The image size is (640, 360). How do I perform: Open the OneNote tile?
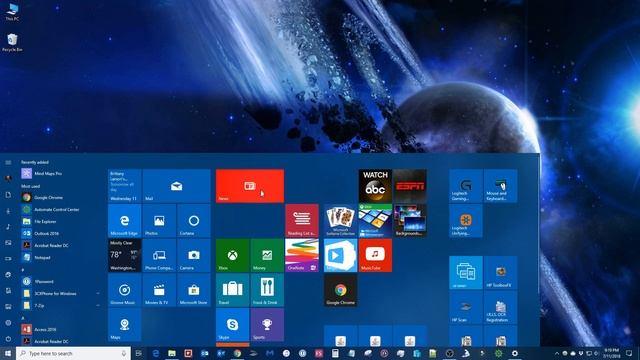tap(302, 256)
